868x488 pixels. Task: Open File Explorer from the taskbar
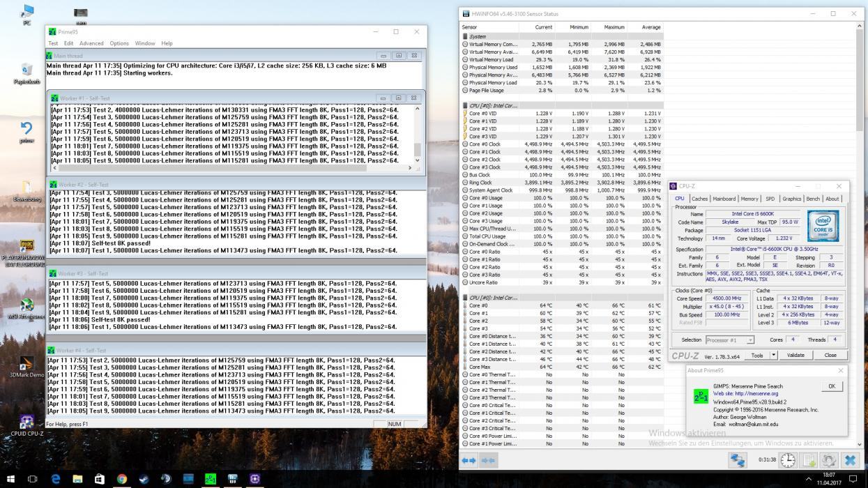click(x=77, y=479)
